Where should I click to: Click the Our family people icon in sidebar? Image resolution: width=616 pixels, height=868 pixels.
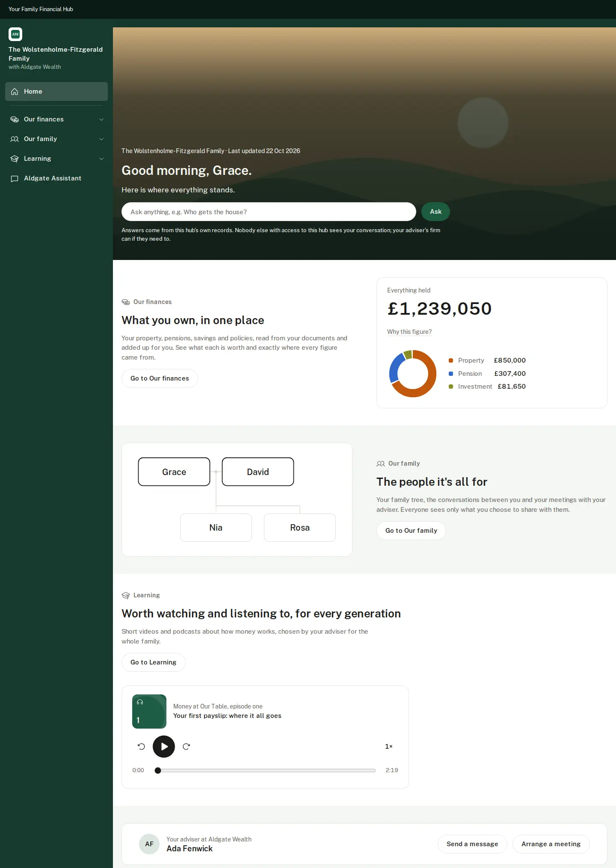pyautogui.click(x=15, y=139)
